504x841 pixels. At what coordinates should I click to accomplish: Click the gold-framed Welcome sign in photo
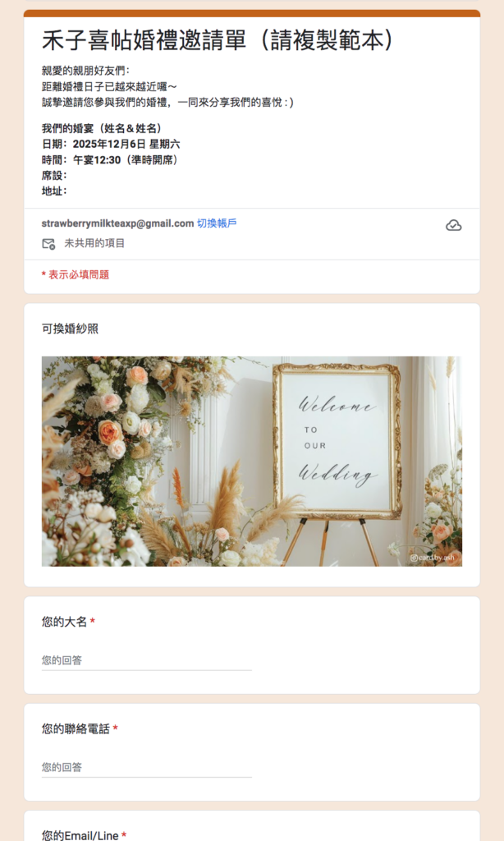337,441
